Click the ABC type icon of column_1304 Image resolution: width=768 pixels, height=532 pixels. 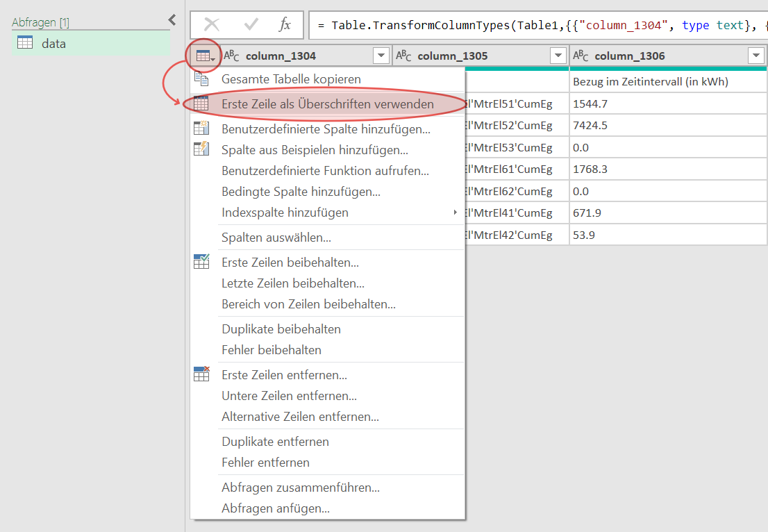tap(231, 56)
